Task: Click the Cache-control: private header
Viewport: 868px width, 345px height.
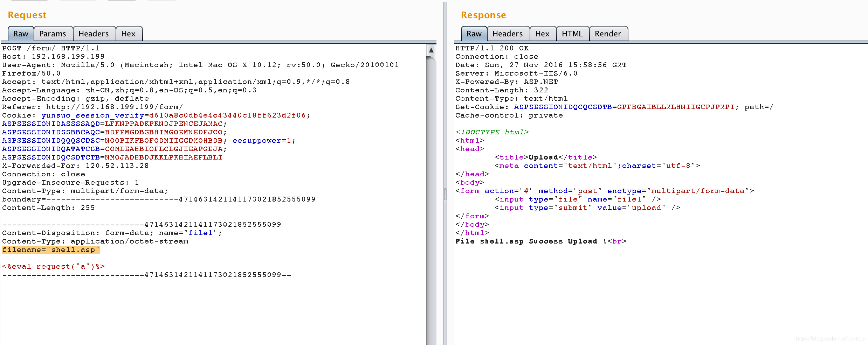Action: [x=509, y=115]
